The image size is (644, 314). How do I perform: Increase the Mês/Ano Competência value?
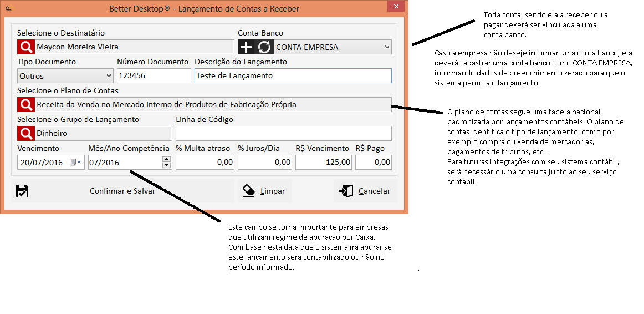coord(166,159)
